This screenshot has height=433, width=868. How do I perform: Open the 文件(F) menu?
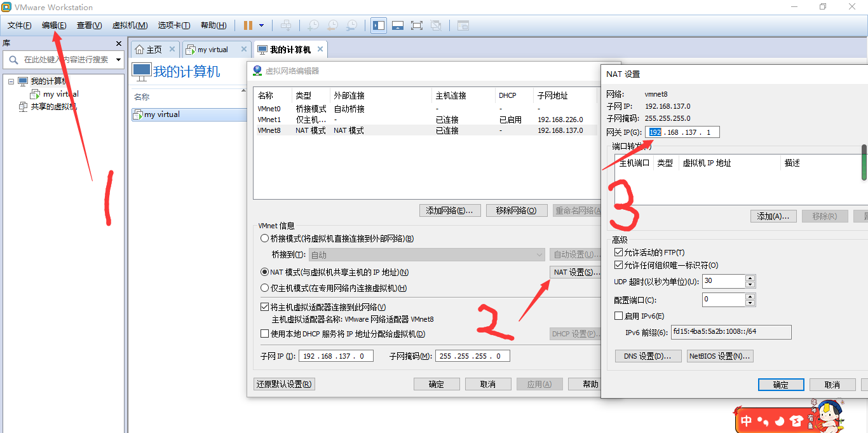point(20,25)
